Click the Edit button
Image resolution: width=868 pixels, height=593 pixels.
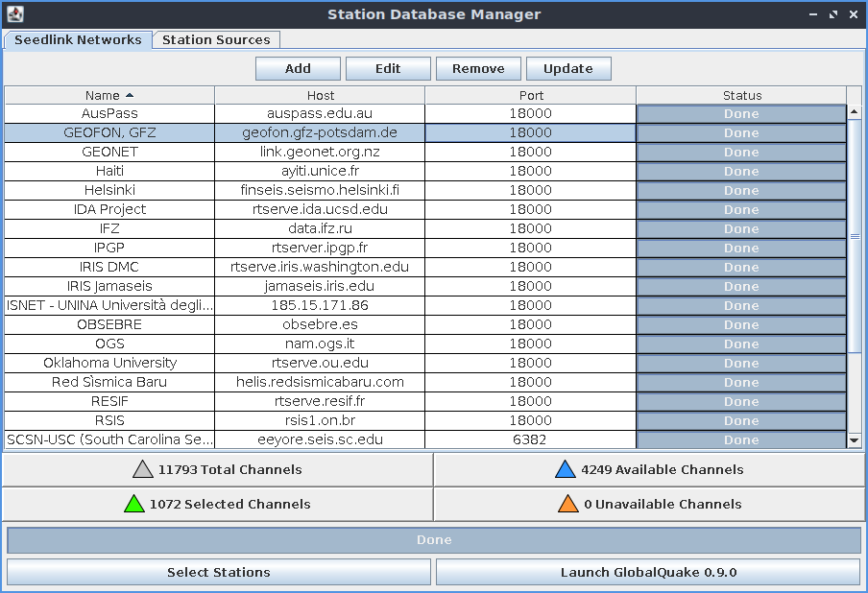pos(388,68)
